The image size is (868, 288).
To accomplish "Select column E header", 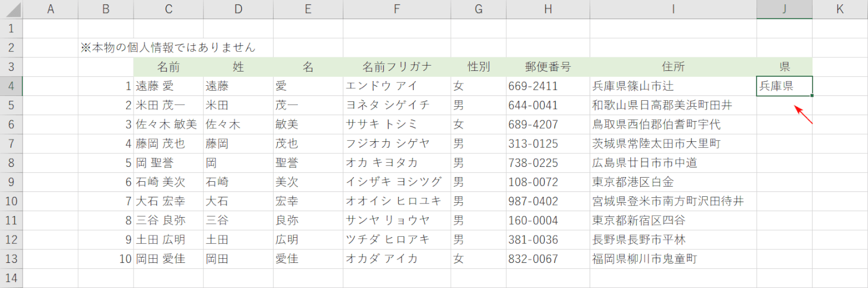I will (308, 9).
